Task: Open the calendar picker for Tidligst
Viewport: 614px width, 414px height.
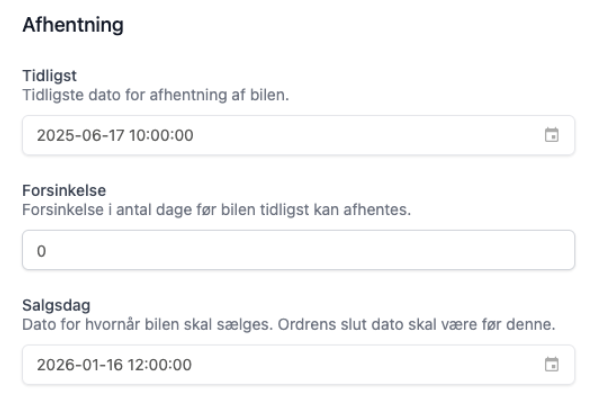Action: (550, 135)
